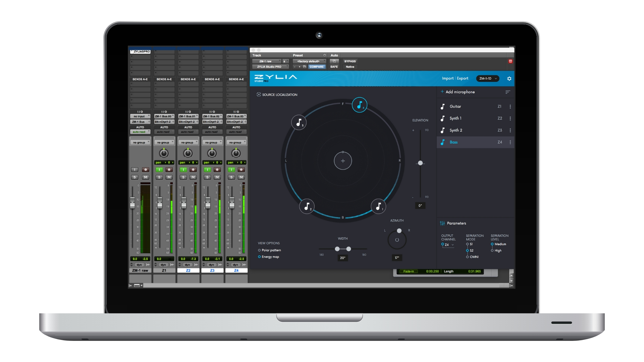644x362 pixels.
Task: Select source 3 note icon on localization circle
Action: pos(299,122)
